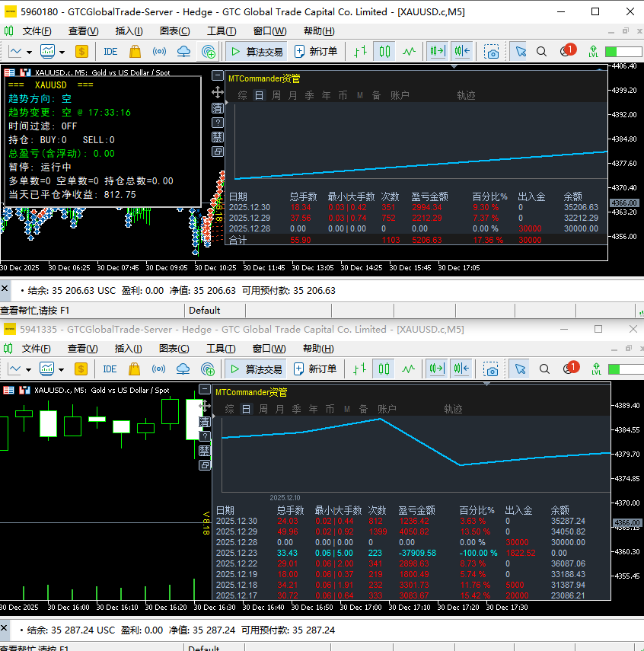The width and height of the screenshot is (644, 651).
Task: Select 周 tab in top MTCommander panel
Action: (276, 95)
